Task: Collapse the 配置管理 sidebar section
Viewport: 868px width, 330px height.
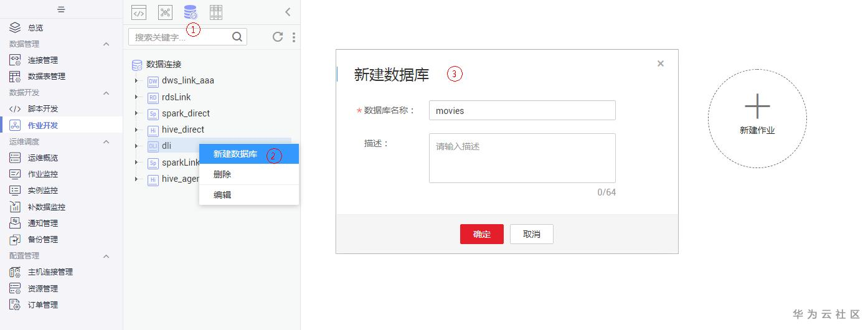Action: 106,256
